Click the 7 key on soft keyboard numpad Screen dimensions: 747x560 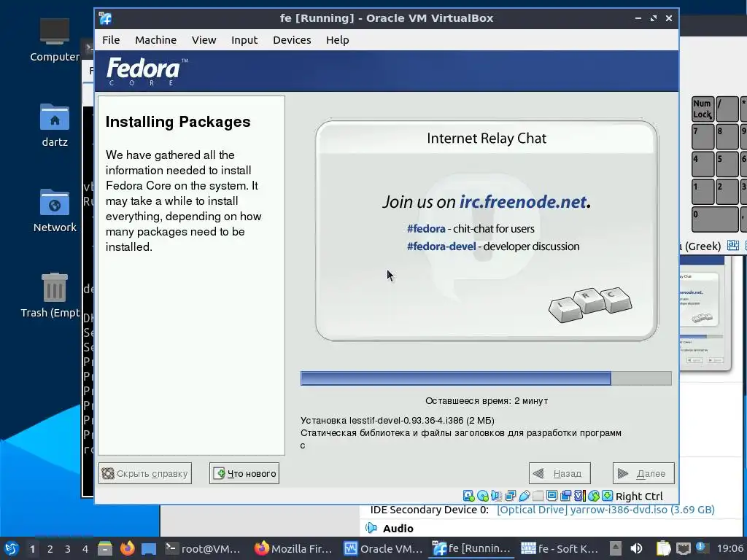tap(703, 136)
